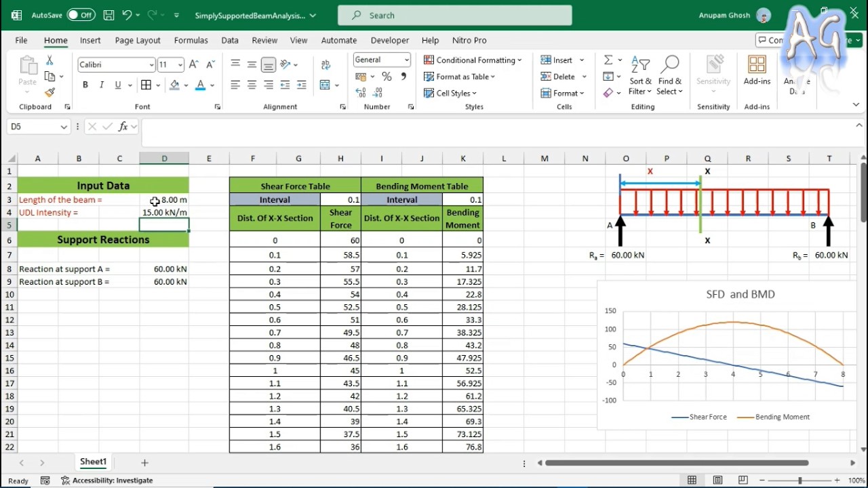Click the Increase Decimal icon

pyautogui.click(x=361, y=93)
